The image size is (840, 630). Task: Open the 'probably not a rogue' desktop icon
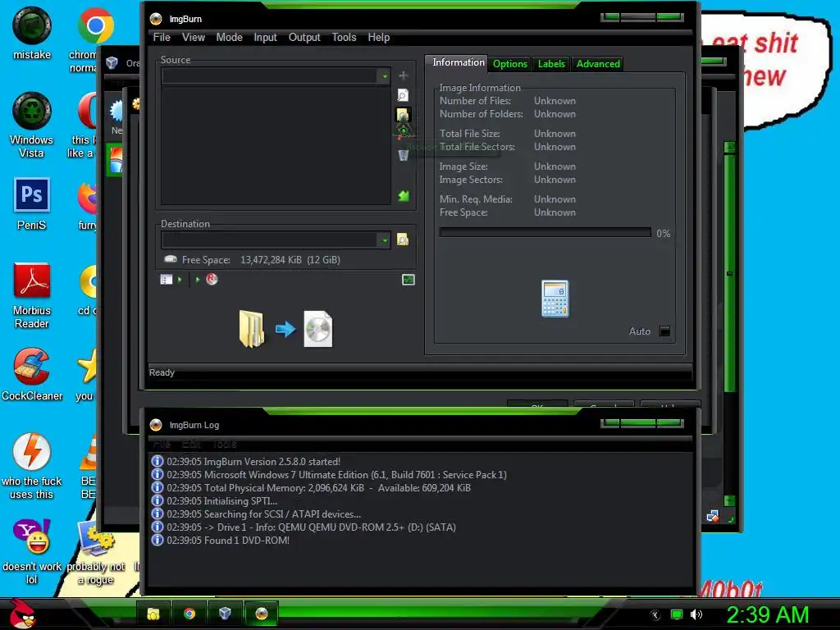95,536
